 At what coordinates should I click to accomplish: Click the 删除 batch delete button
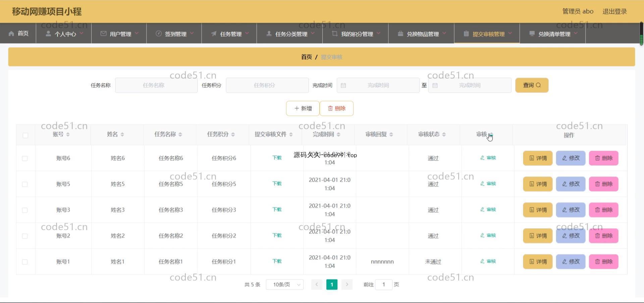coord(336,108)
